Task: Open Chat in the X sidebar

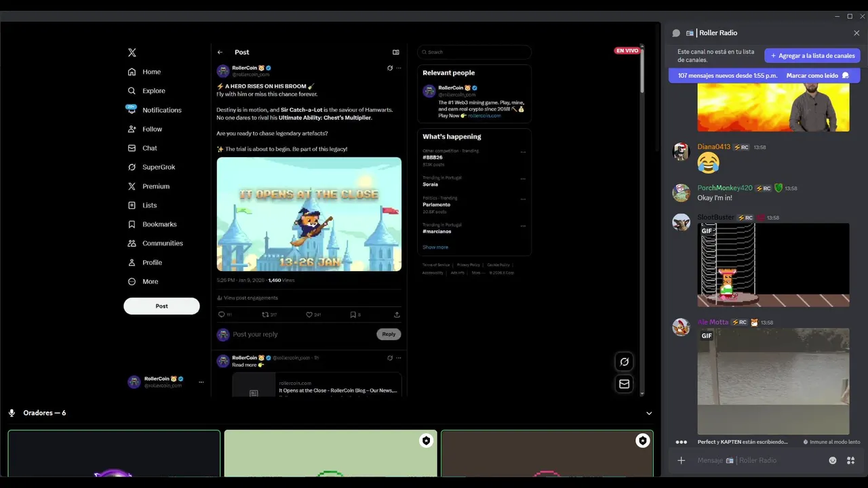Action: pos(142,148)
